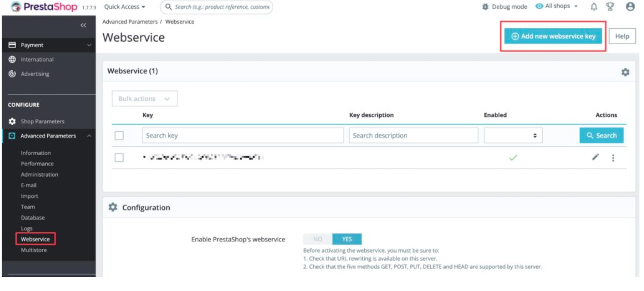Viewport: 644px width, 291px height.
Task: Edit the webservice key with pencil icon
Action: click(595, 157)
